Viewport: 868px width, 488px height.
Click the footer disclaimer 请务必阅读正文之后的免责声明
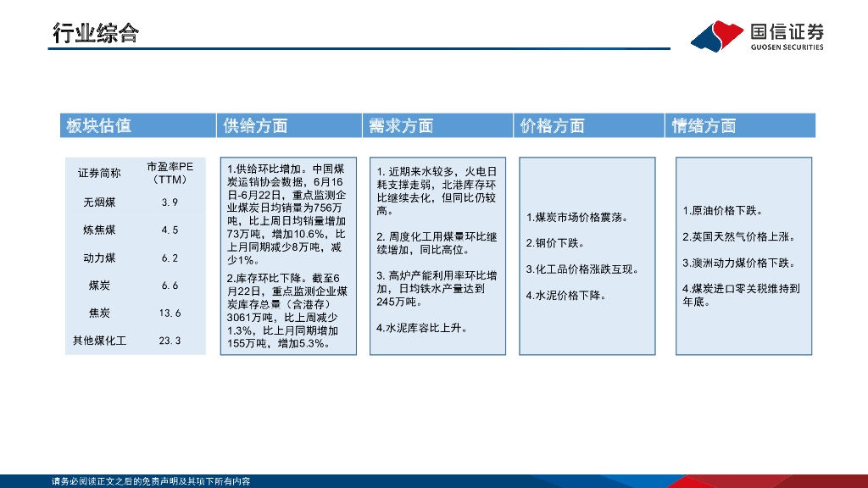[151, 481]
